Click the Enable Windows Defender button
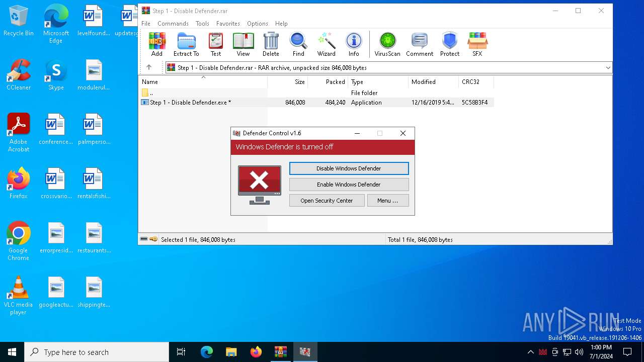644x362 pixels. pos(349,185)
